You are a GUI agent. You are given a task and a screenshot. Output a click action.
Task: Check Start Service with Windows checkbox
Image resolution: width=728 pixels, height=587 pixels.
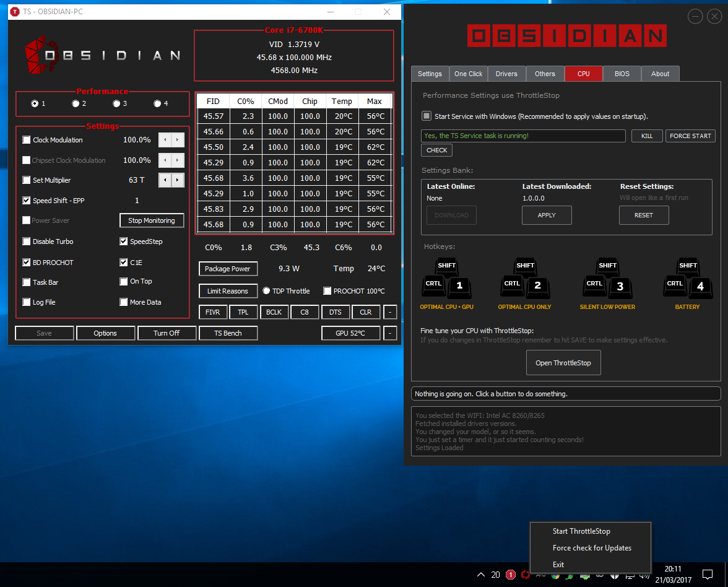[426, 116]
